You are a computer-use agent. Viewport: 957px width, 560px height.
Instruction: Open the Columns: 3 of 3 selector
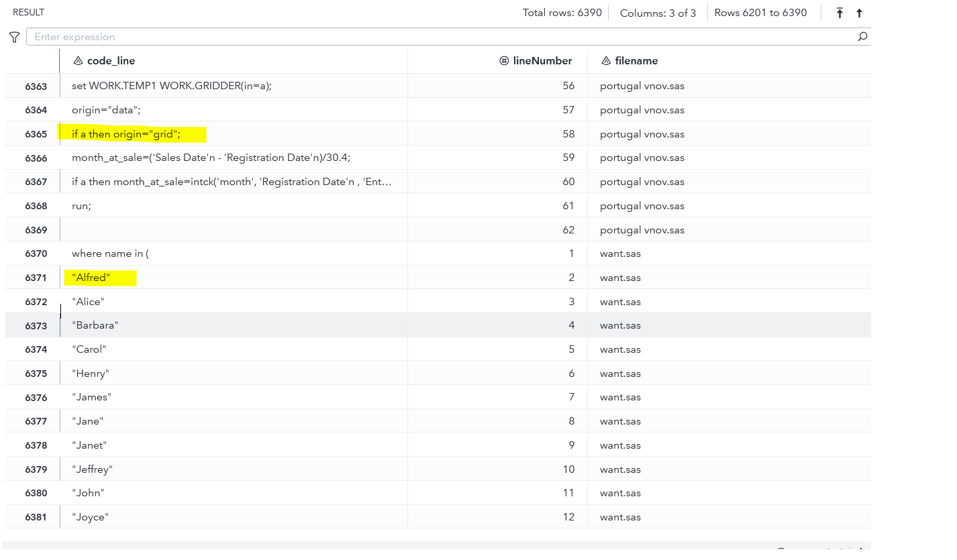pos(658,13)
